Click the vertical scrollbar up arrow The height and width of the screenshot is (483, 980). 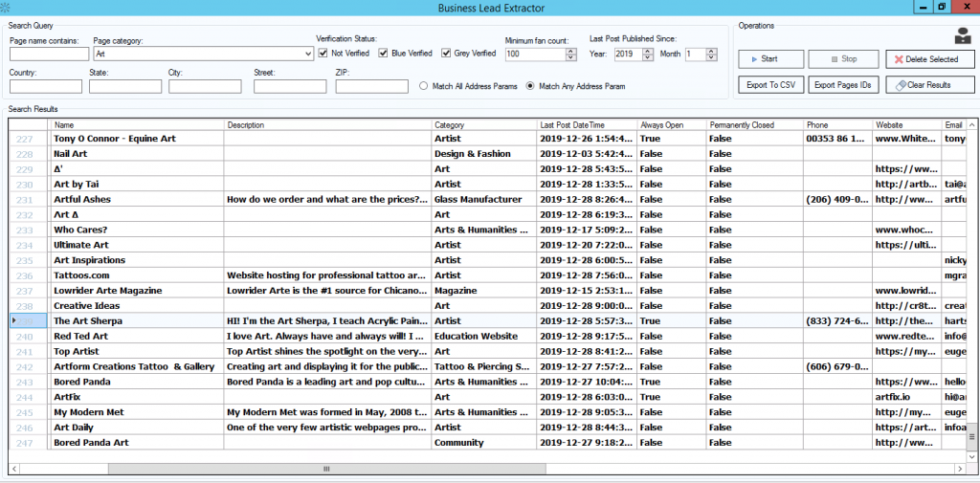pyautogui.click(x=972, y=125)
